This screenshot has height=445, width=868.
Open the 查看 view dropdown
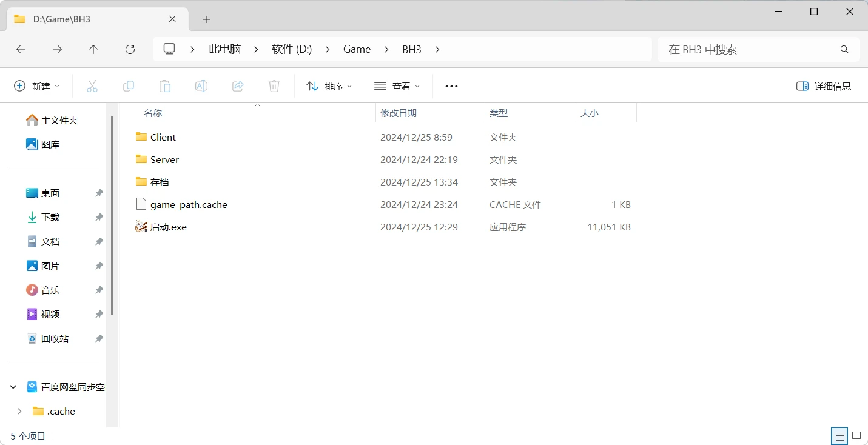[397, 86]
